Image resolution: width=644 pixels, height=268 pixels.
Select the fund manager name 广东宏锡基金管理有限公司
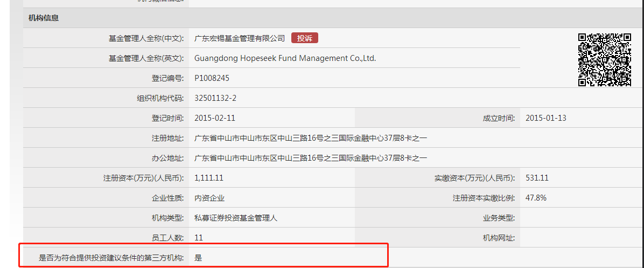[x=240, y=38]
